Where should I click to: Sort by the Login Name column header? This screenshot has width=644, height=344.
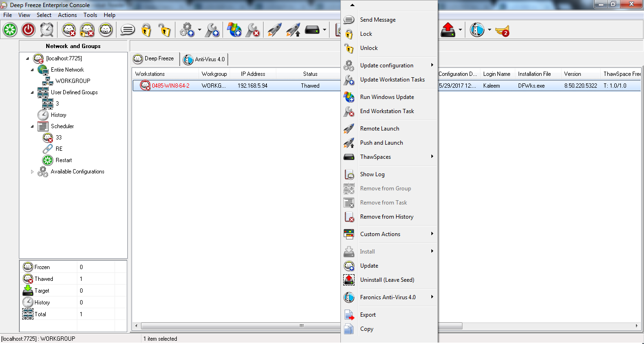click(497, 74)
